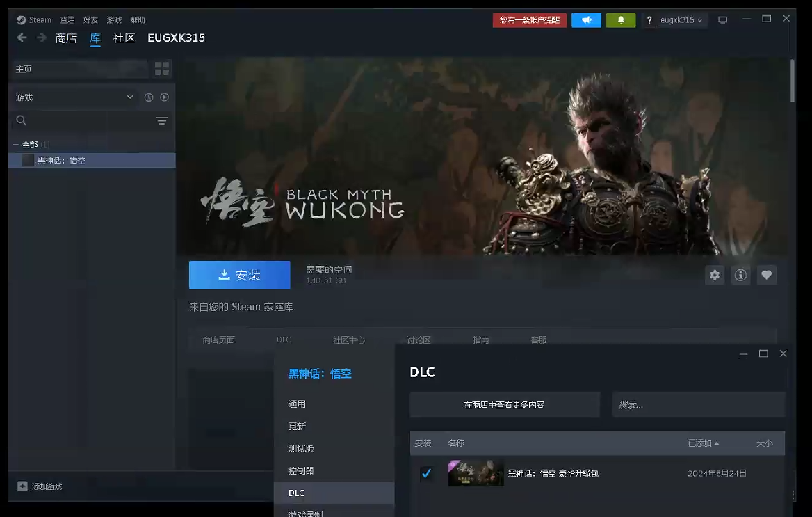Select 通用 in properties sidebar
This screenshot has height=517, width=812.
[x=334, y=404]
